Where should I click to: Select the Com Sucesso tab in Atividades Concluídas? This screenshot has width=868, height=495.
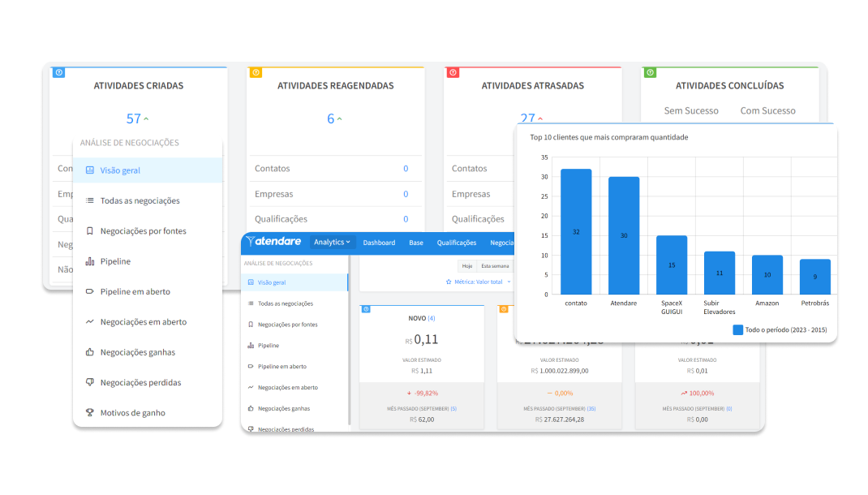[x=767, y=110]
